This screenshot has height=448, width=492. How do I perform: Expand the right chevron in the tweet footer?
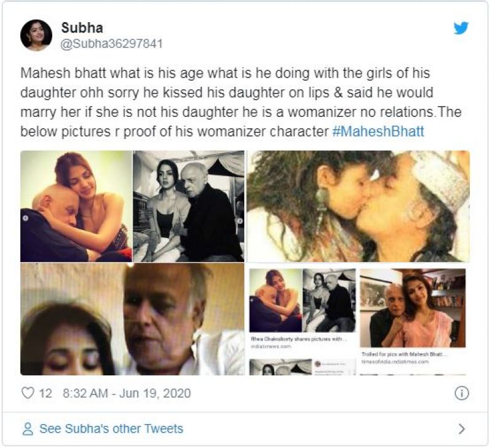[462, 429]
